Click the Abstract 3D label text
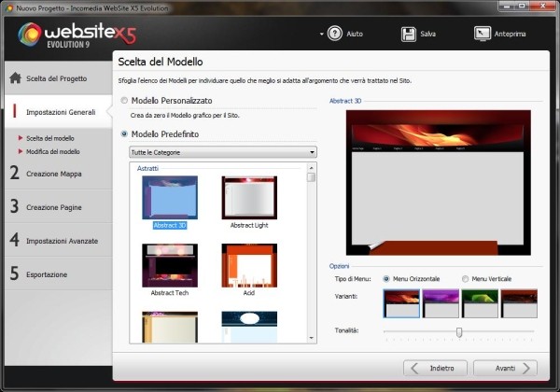The width and height of the screenshot is (560, 392). pos(170,225)
